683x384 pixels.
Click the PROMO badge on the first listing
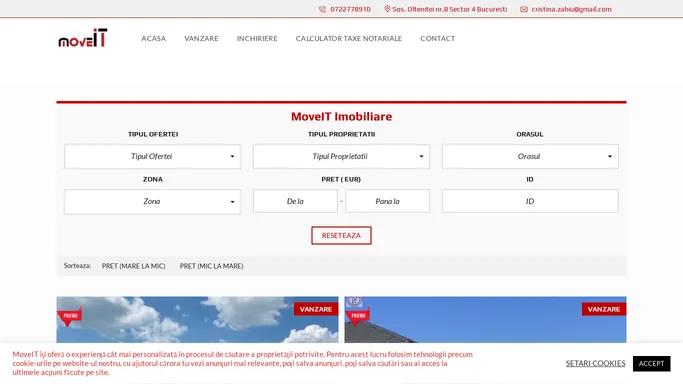coord(69,316)
